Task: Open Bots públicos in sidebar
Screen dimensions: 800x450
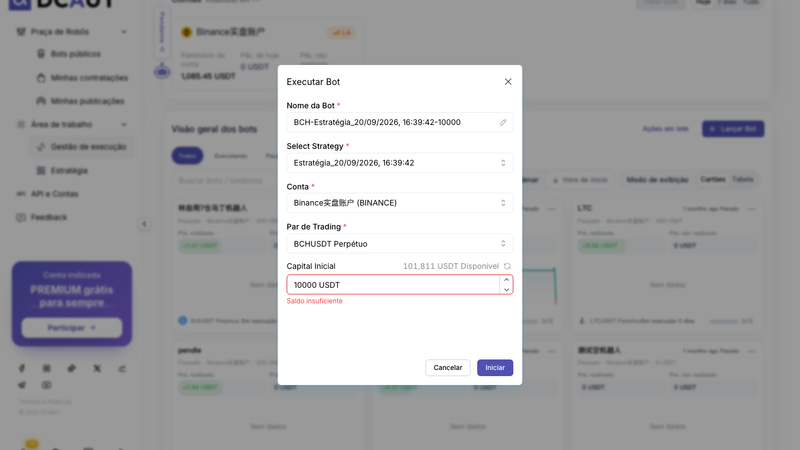Action: 76,54
